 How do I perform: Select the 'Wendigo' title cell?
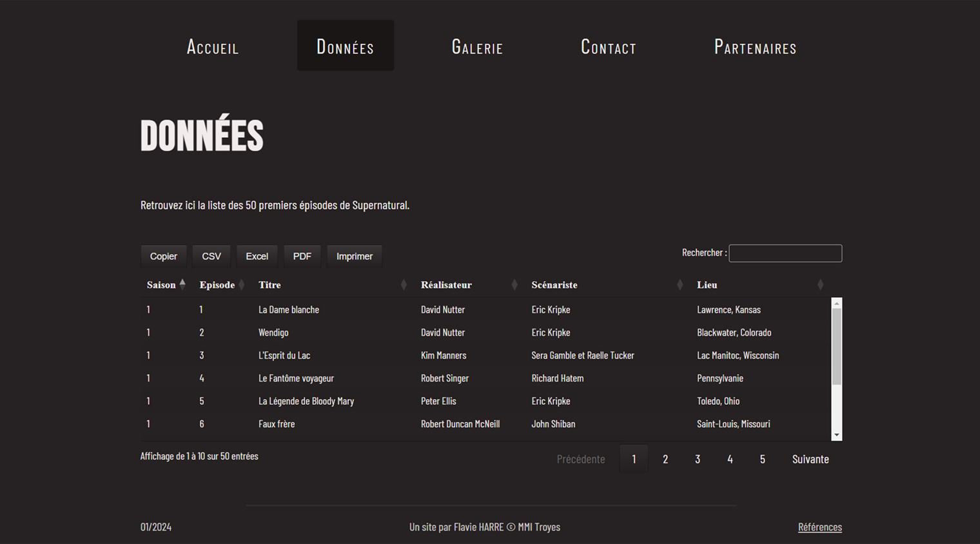273,333
